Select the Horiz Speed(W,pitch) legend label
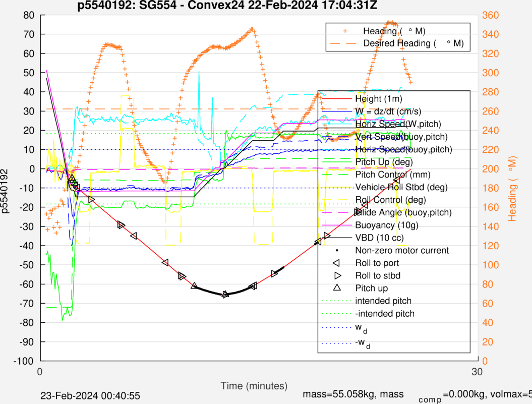The image size is (532, 404). click(x=398, y=124)
